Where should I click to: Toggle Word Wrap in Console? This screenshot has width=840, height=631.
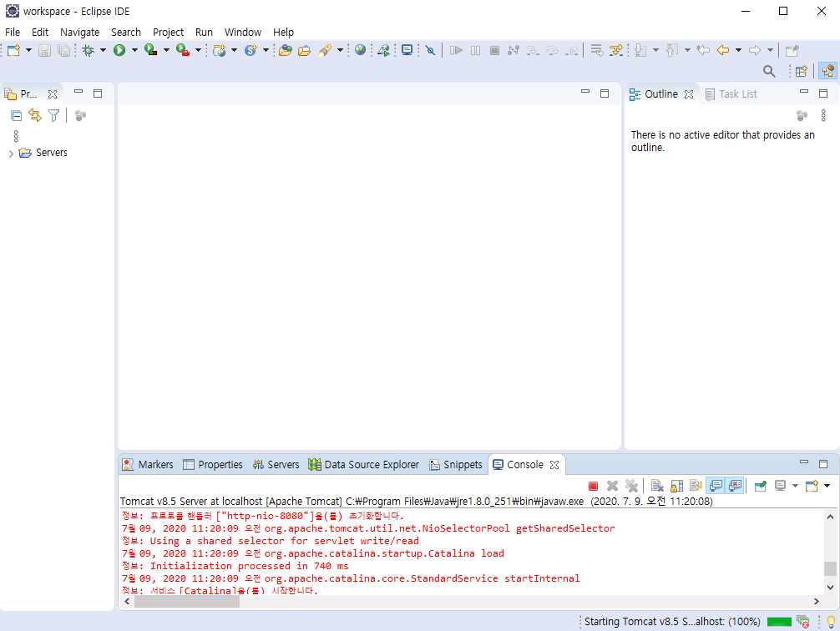click(x=696, y=486)
